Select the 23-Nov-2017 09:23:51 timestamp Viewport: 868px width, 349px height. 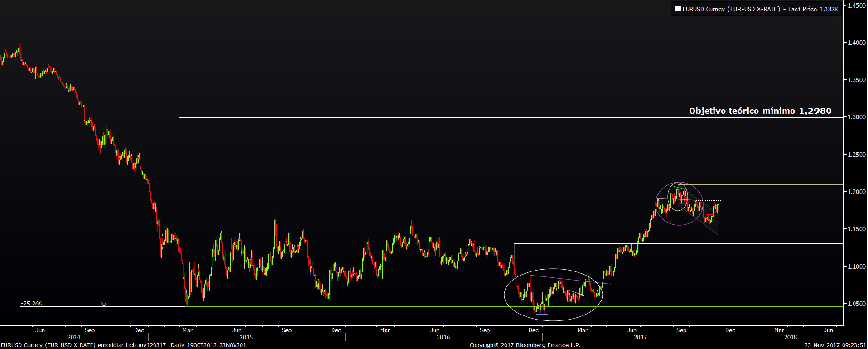(835, 345)
